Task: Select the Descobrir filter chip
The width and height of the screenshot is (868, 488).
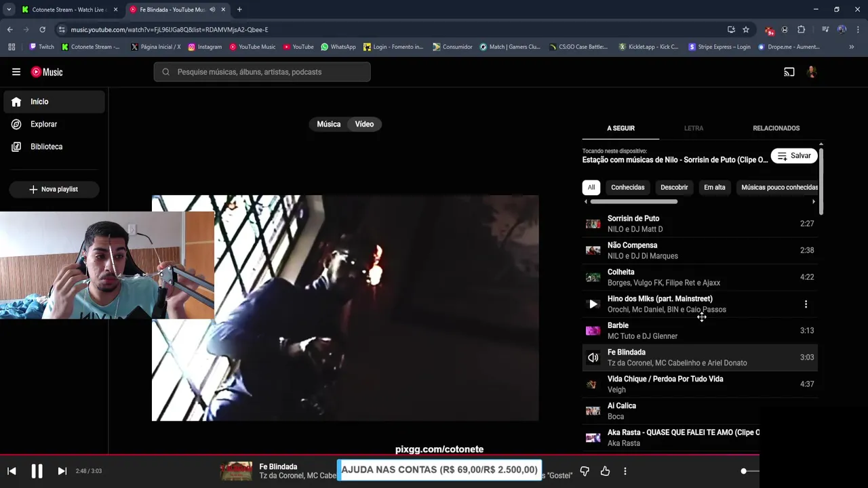Action: (674, 187)
